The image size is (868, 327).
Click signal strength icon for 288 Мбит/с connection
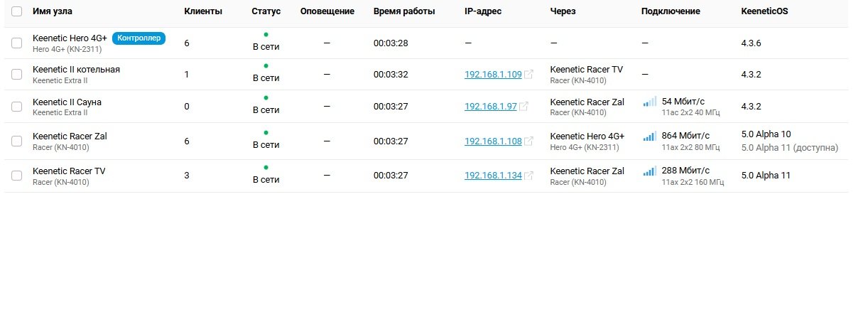coord(650,171)
